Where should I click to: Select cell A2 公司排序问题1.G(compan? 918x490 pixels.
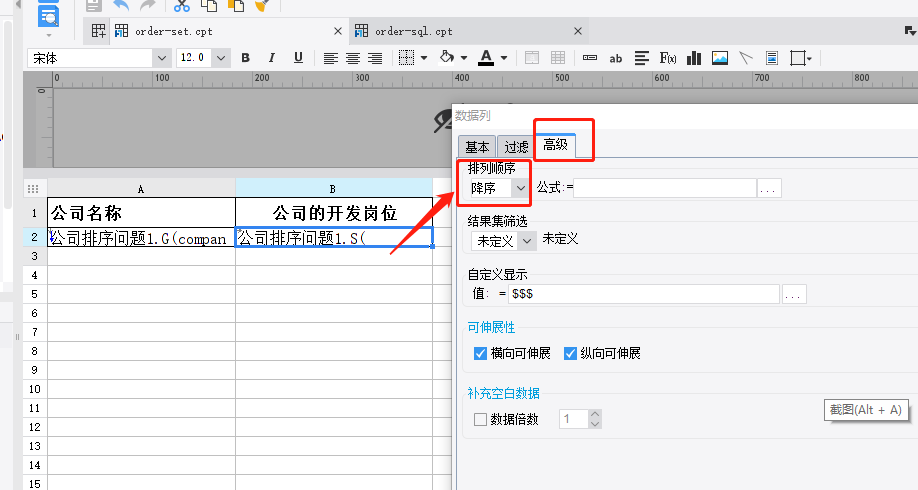(x=141, y=238)
